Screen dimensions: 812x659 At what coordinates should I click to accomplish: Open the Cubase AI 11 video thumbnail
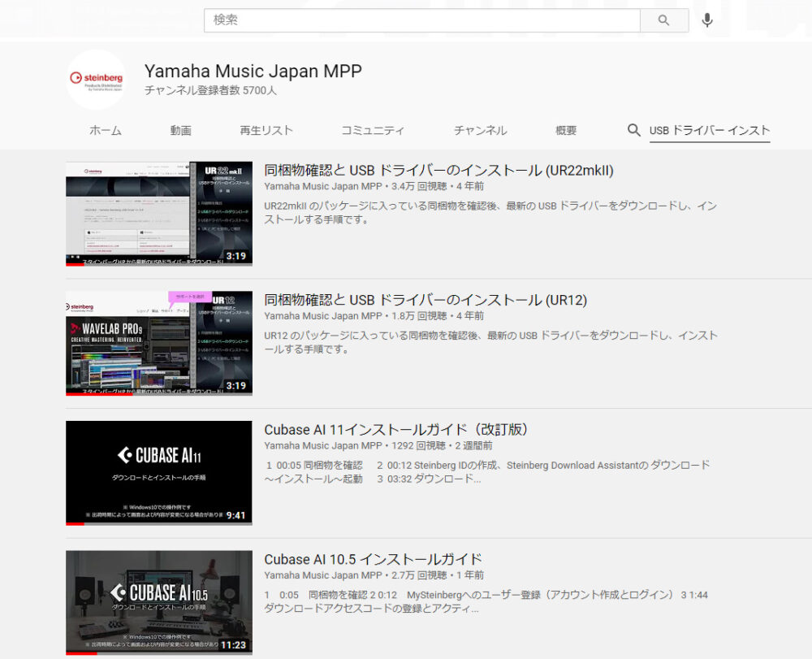coord(159,472)
